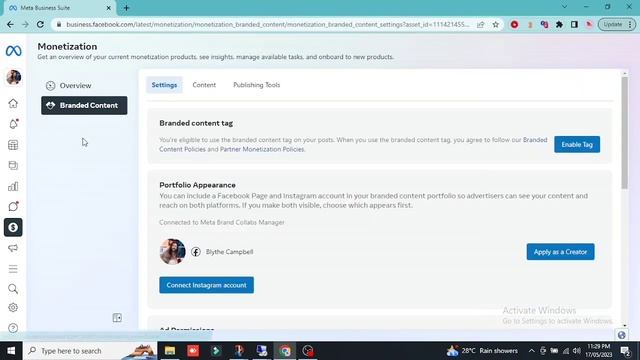Select Overview in the Monetization menu

click(x=84, y=86)
